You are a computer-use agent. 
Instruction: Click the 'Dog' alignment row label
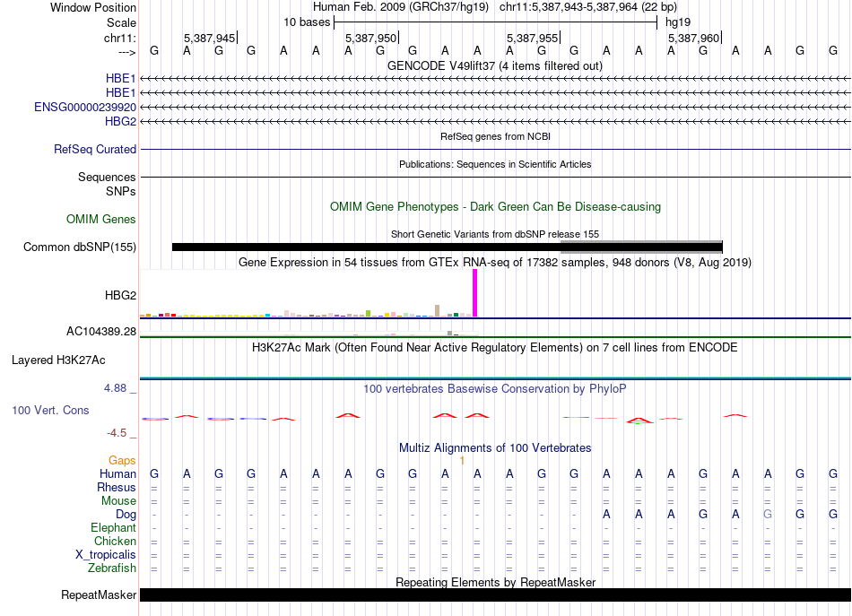pyautogui.click(x=126, y=515)
